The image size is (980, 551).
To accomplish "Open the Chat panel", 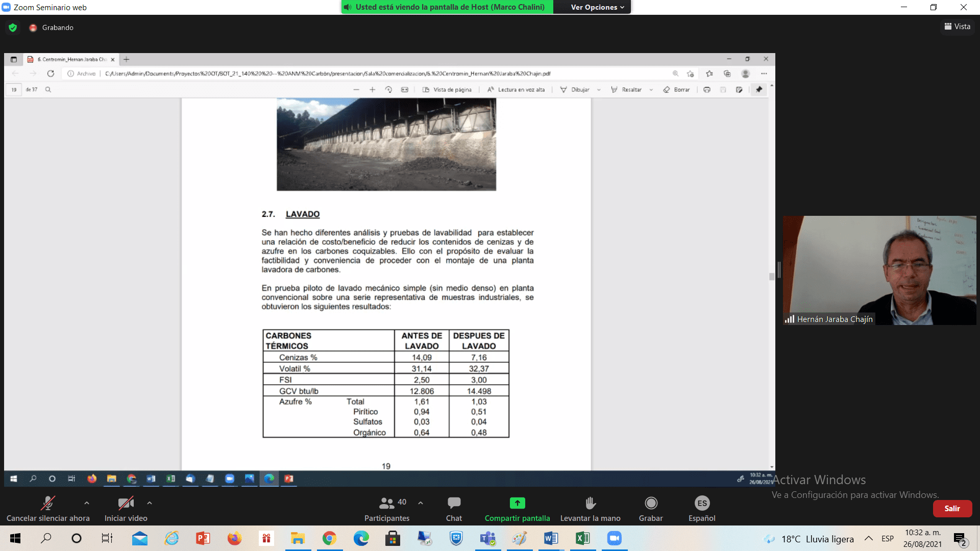I will click(454, 509).
